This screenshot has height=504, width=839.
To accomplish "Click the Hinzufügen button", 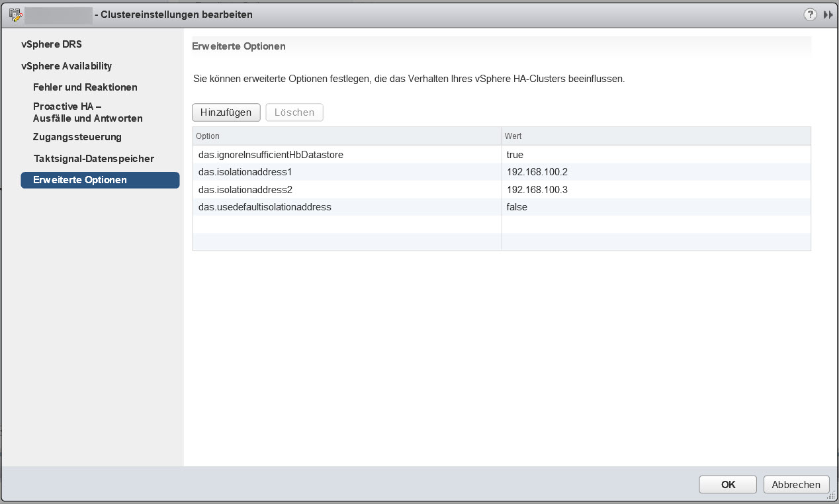I will [x=226, y=112].
